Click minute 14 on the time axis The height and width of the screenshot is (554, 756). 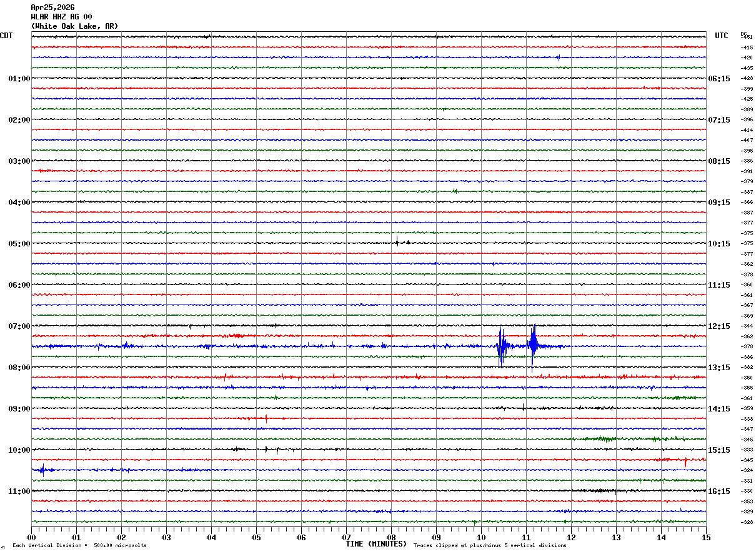click(661, 537)
